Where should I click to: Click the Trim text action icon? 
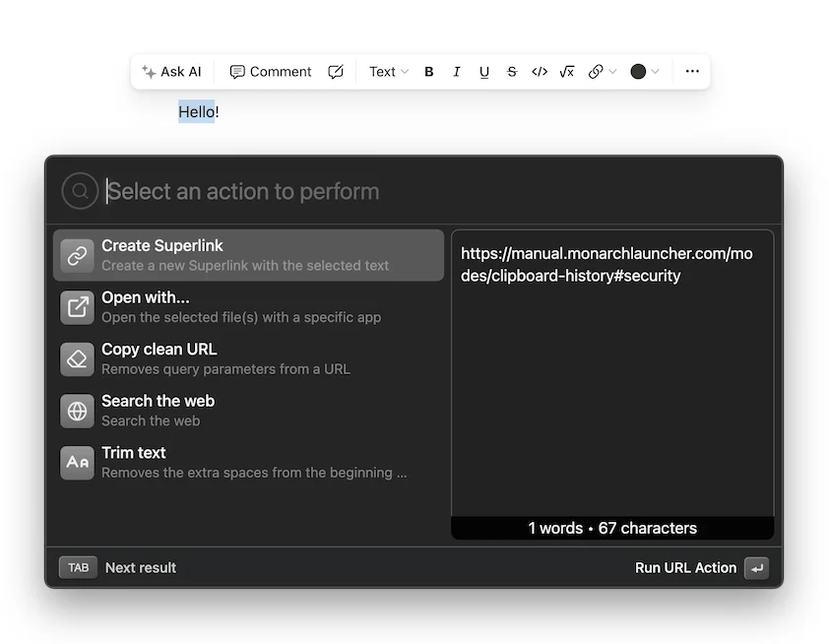tap(77, 462)
